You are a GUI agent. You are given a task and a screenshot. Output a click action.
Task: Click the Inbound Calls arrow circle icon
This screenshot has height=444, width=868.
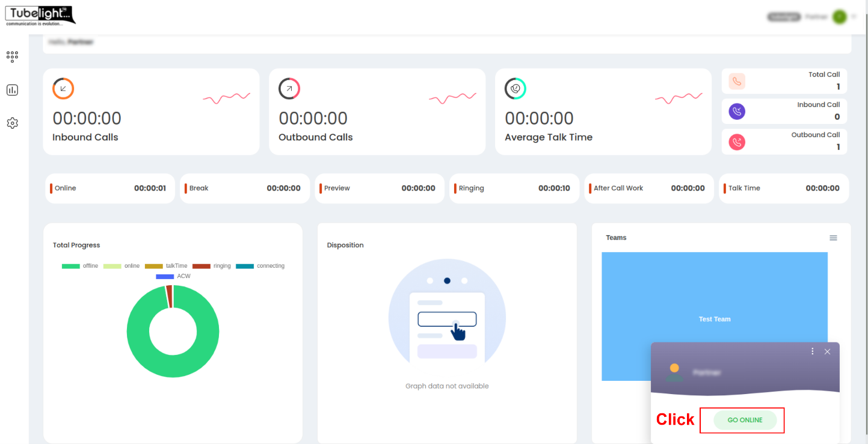tap(63, 88)
